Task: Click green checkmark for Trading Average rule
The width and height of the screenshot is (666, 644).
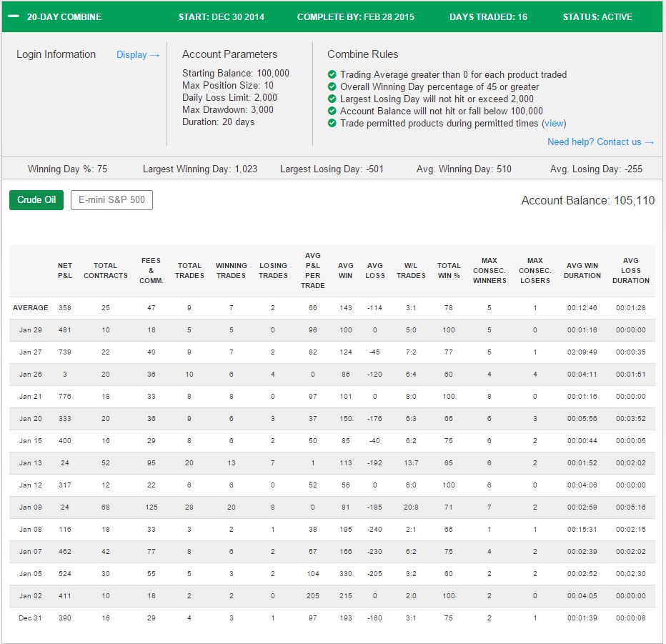Action: [x=332, y=74]
